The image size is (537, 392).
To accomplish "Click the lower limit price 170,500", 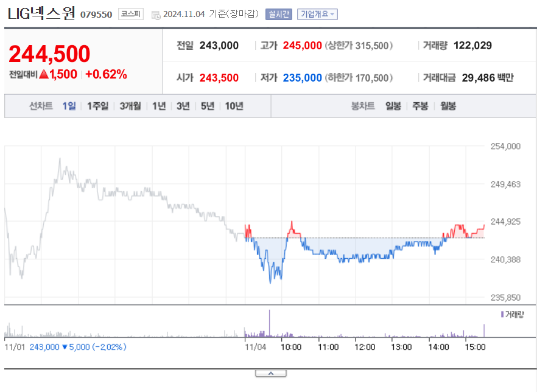I will 372,78.
